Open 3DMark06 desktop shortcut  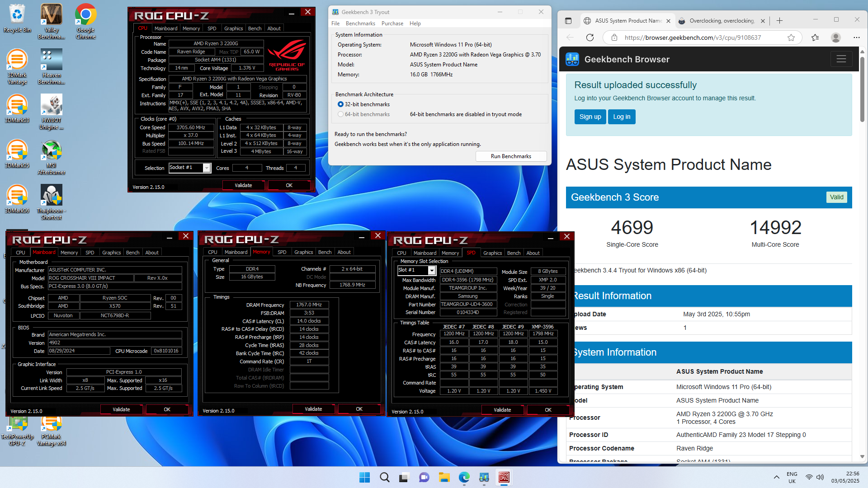(x=17, y=199)
